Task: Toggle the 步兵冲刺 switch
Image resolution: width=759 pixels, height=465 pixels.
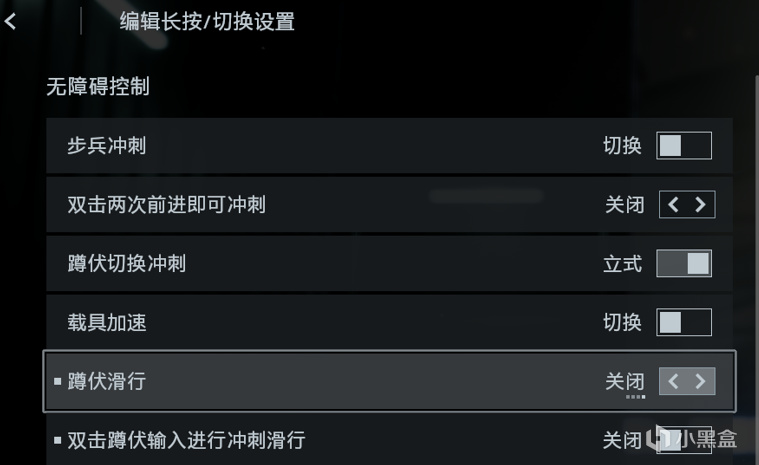Action: point(684,146)
